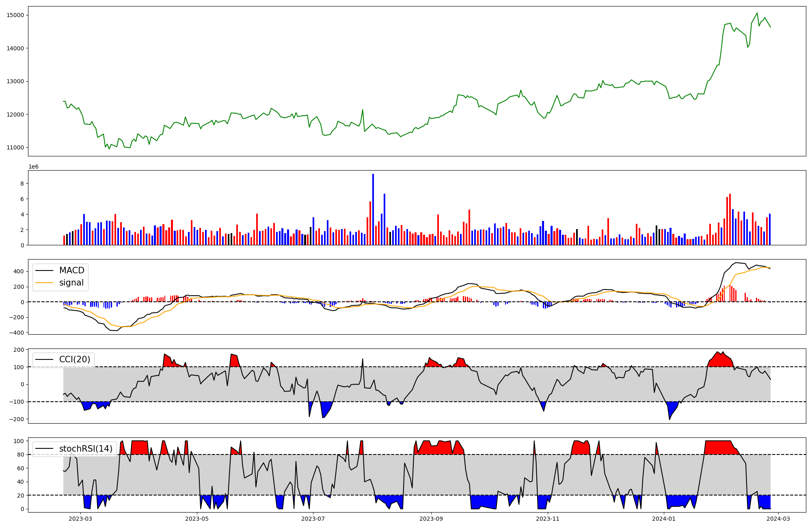Image resolution: width=812 pixels, height=528 pixels.
Task: Click the signal legend text
Action: [71, 283]
